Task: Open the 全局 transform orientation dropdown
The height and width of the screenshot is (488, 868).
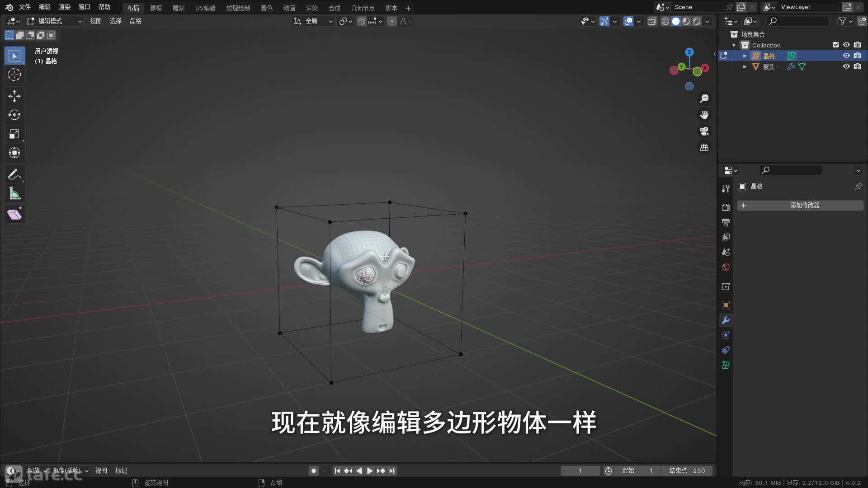Action: click(313, 21)
